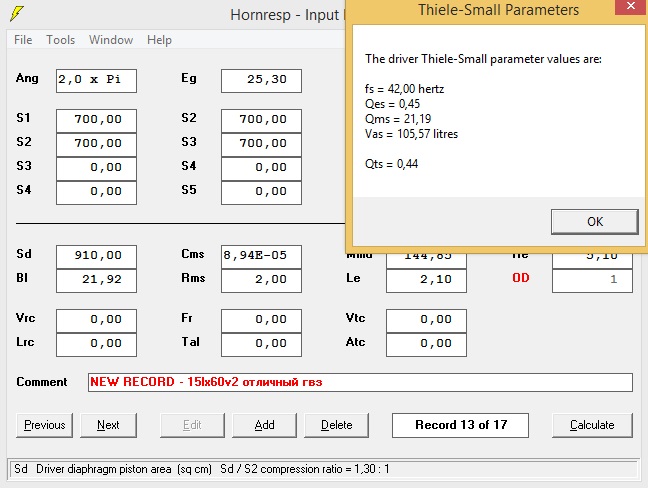
Task: Open the File menu
Action: [23, 40]
